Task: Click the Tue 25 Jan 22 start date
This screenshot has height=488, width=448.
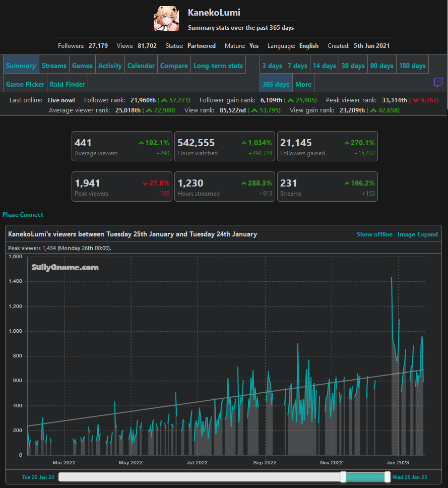Action: (38, 477)
